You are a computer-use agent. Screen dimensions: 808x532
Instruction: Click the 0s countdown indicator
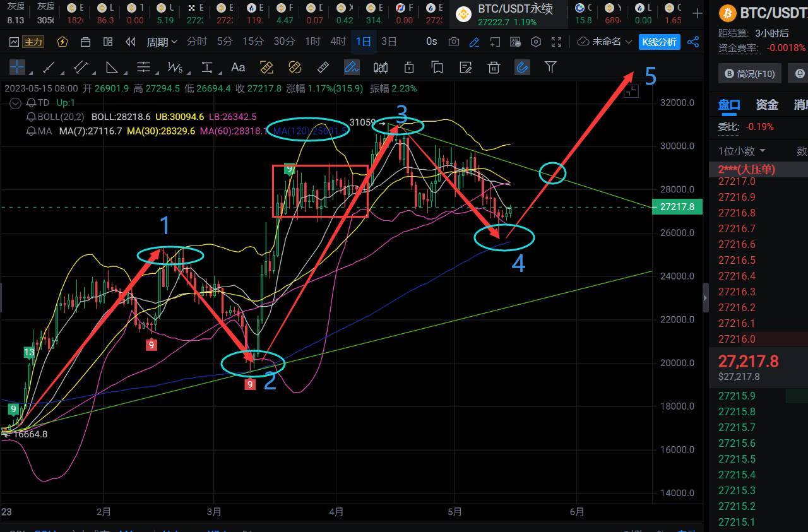(x=432, y=42)
